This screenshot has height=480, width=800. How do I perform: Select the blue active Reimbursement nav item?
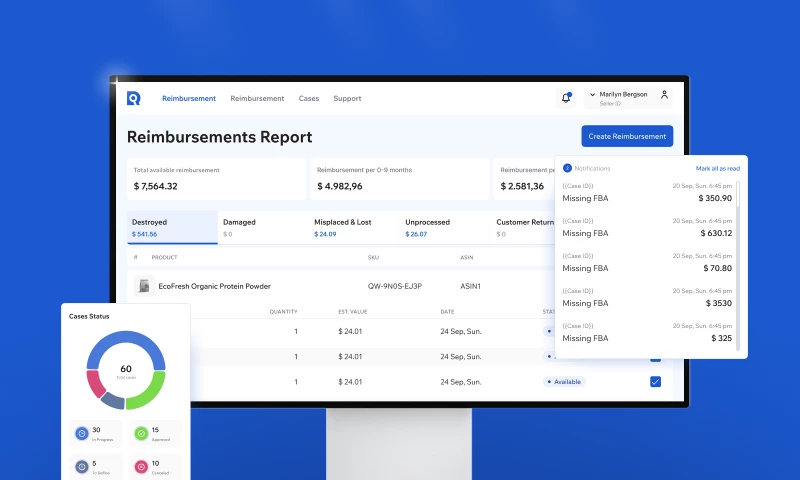189,98
